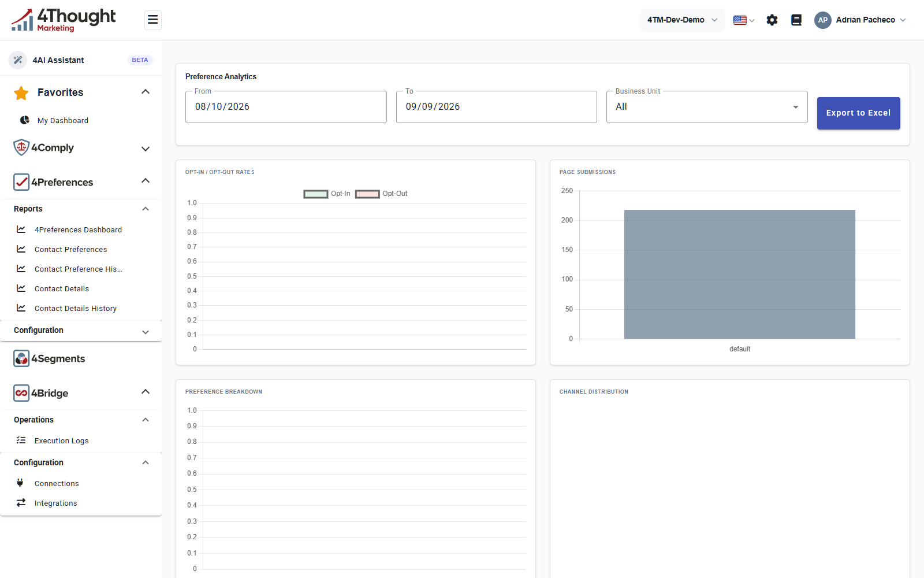Click the US flag language icon

click(x=740, y=20)
